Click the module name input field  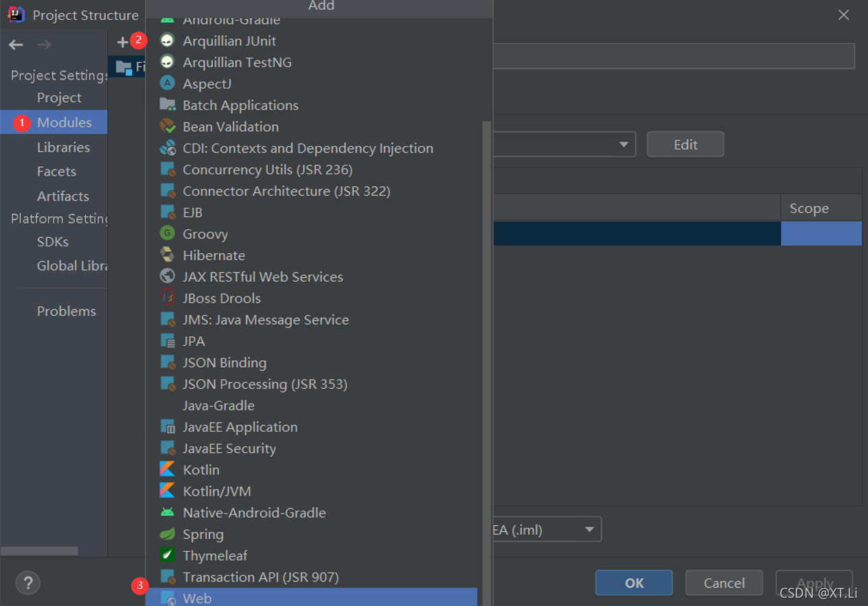point(674,56)
